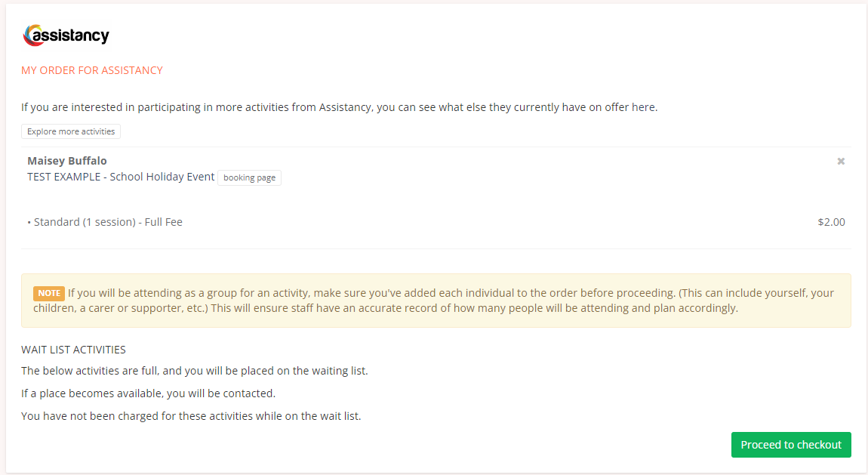868x475 pixels.
Task: Click the My Order for Assistancy heading
Action: [92, 70]
